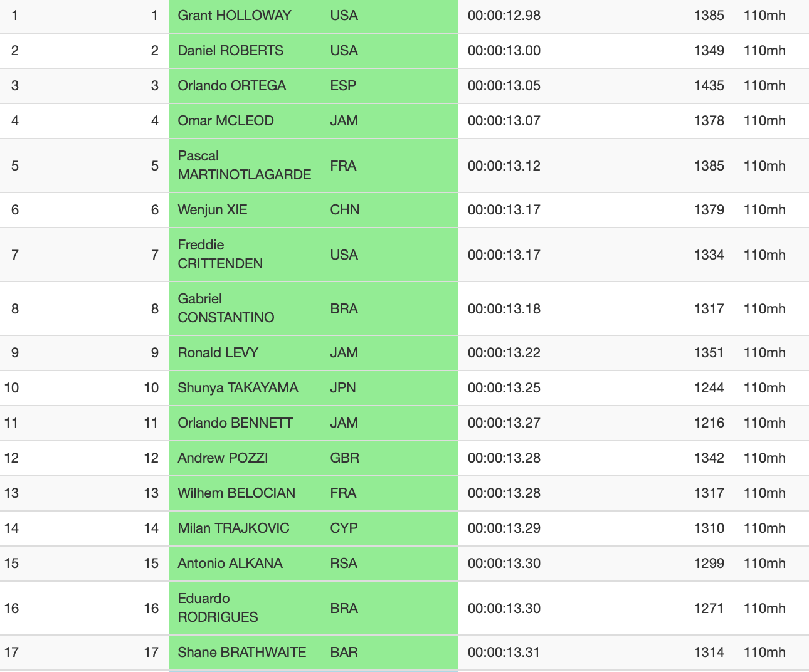Click Ronald LEVY time 00:00:13.22

[x=504, y=353]
